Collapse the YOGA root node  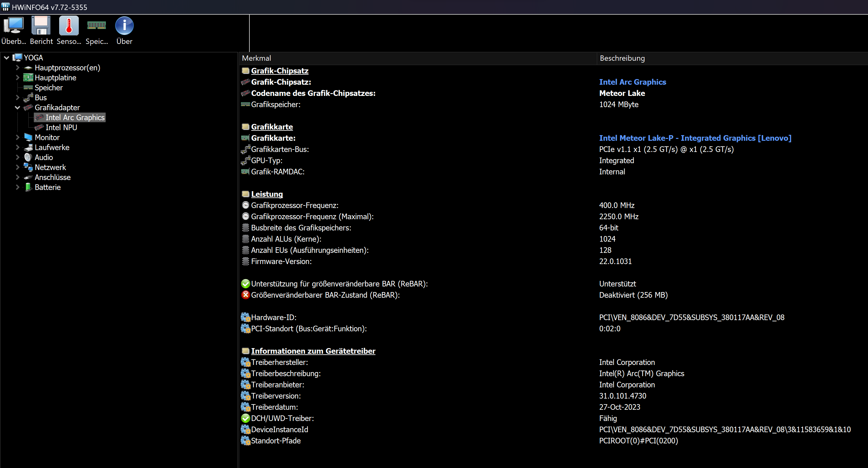coord(7,58)
